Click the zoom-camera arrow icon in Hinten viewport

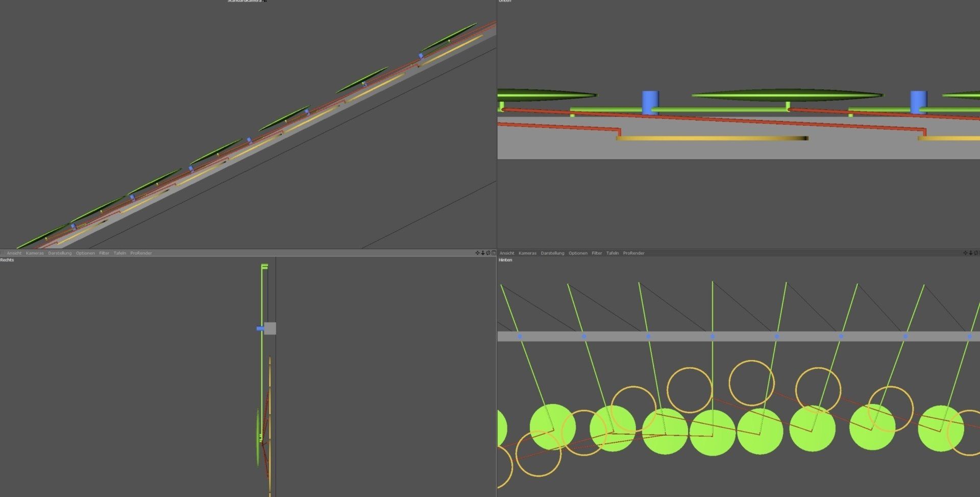tap(970, 253)
